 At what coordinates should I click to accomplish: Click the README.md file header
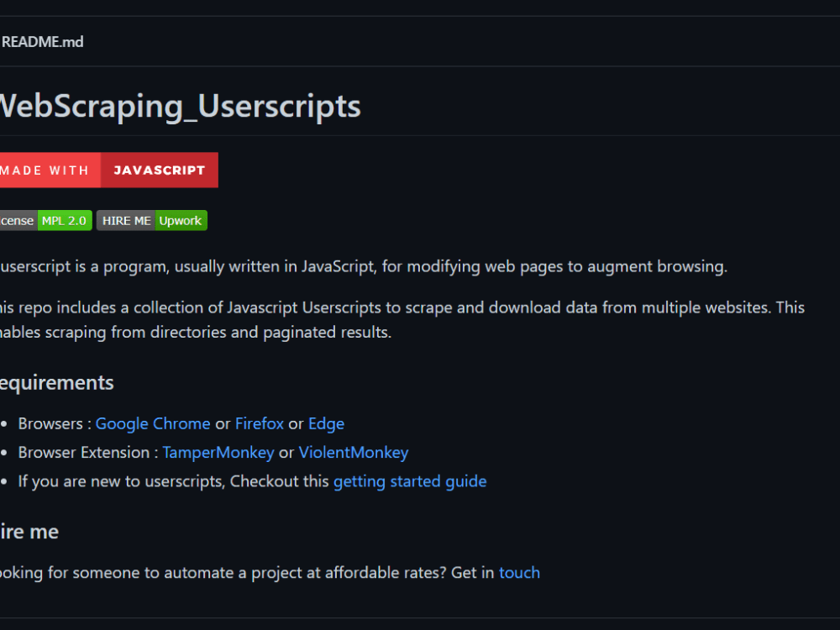[42, 42]
